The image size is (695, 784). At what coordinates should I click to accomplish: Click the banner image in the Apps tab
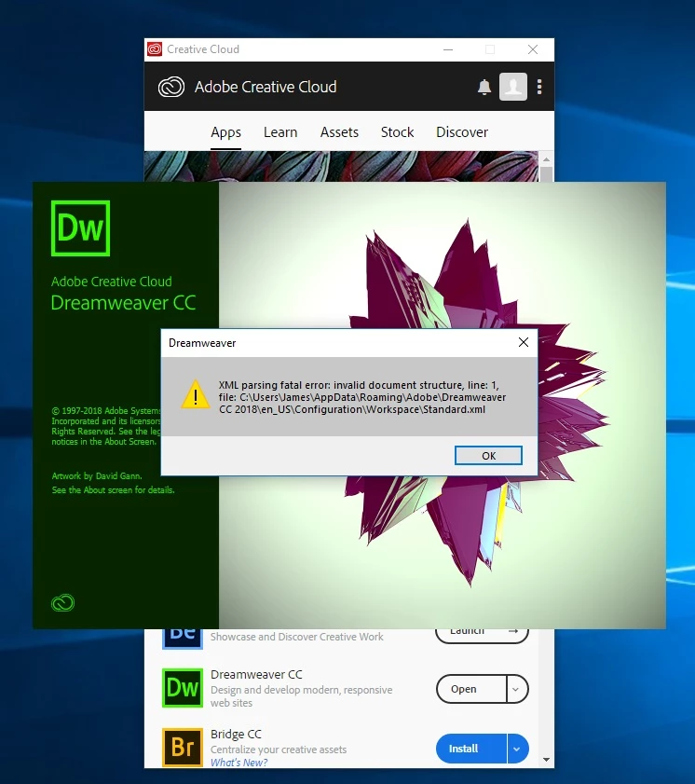coord(341,167)
